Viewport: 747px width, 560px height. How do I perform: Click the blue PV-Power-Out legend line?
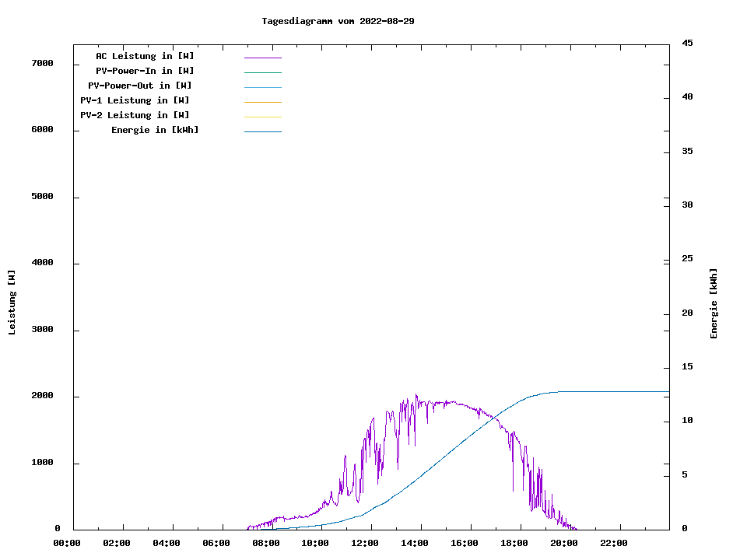262,87
